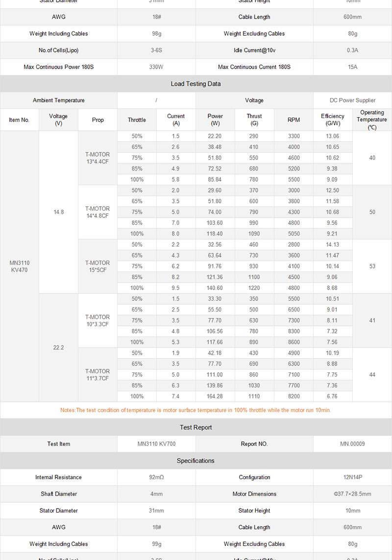Click the '3-6S' cells value
The width and height of the screenshot is (392, 560).
(x=156, y=50)
